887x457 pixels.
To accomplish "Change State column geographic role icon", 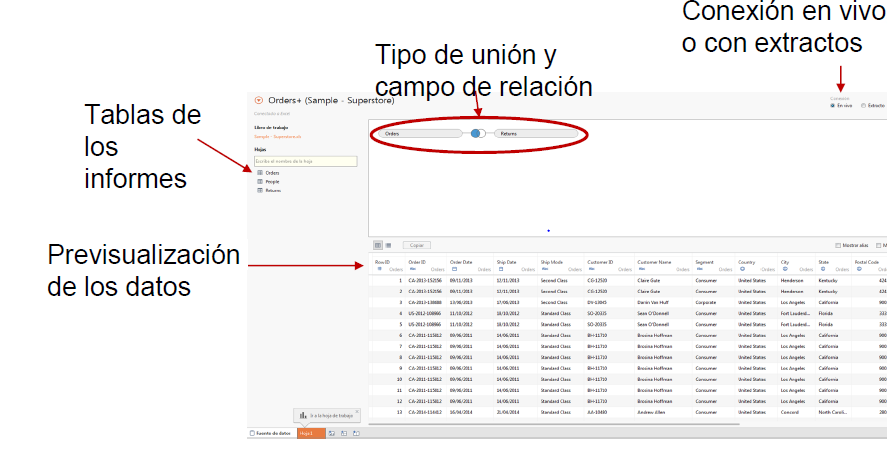I will coord(823,269).
